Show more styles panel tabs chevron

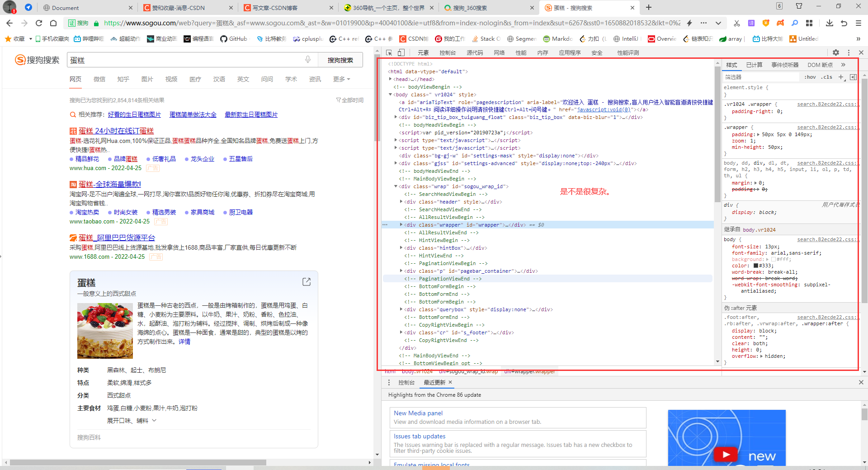(x=843, y=65)
